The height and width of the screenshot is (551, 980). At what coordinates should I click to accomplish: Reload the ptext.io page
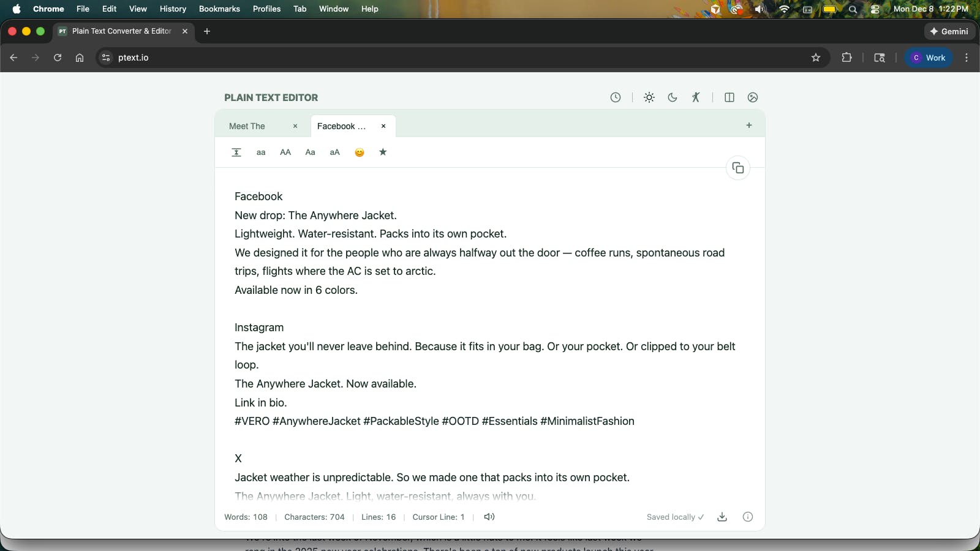pos(58,58)
